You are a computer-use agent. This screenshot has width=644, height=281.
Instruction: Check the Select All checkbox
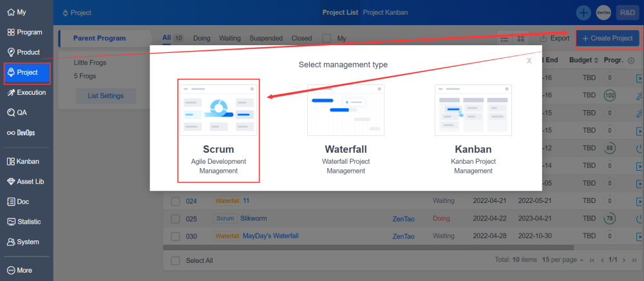(x=175, y=260)
